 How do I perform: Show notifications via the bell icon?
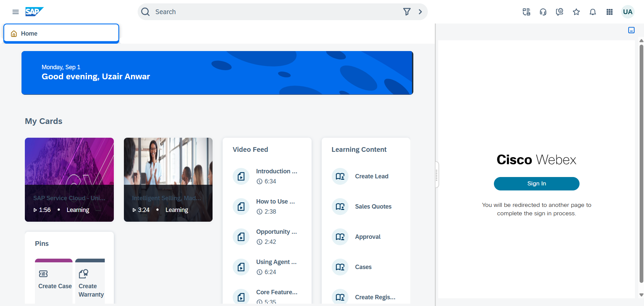[593, 12]
